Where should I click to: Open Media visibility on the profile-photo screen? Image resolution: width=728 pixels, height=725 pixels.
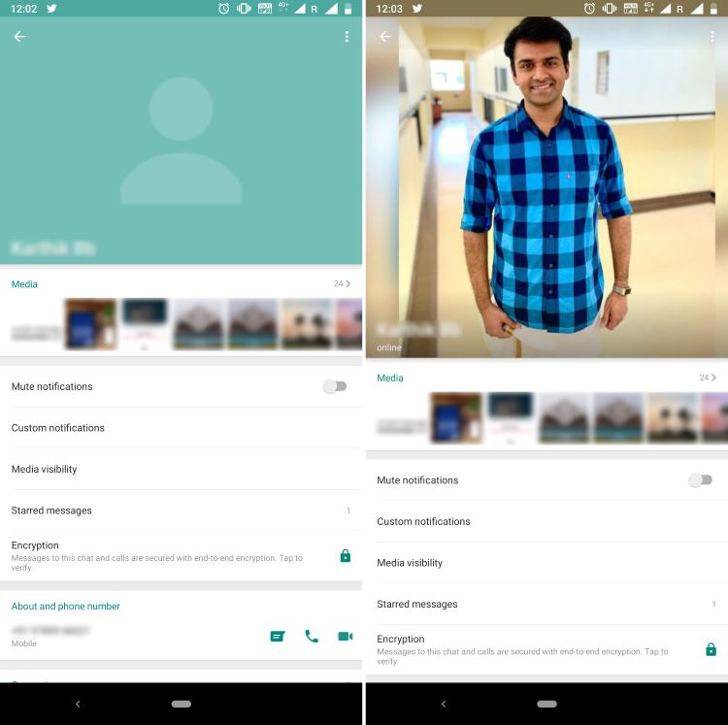coord(410,563)
